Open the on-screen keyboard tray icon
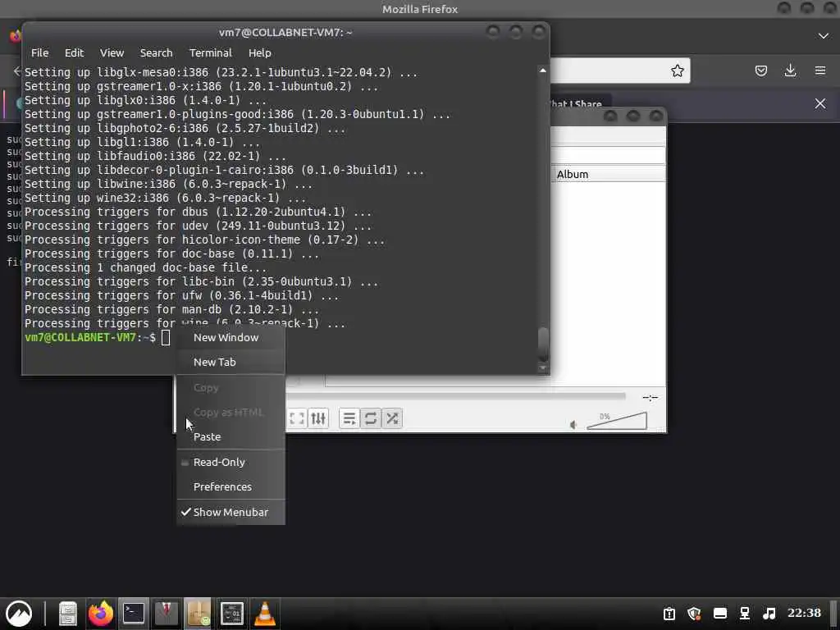This screenshot has height=630, width=840. point(720,614)
